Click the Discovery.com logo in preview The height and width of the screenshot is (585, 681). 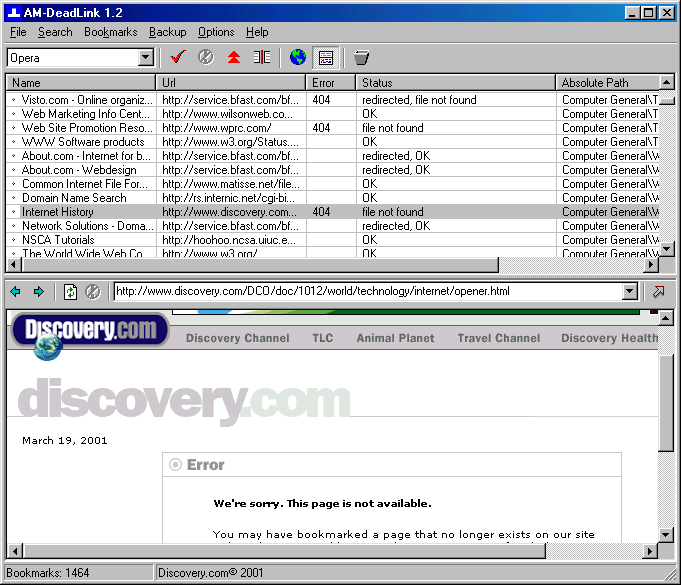(90, 331)
